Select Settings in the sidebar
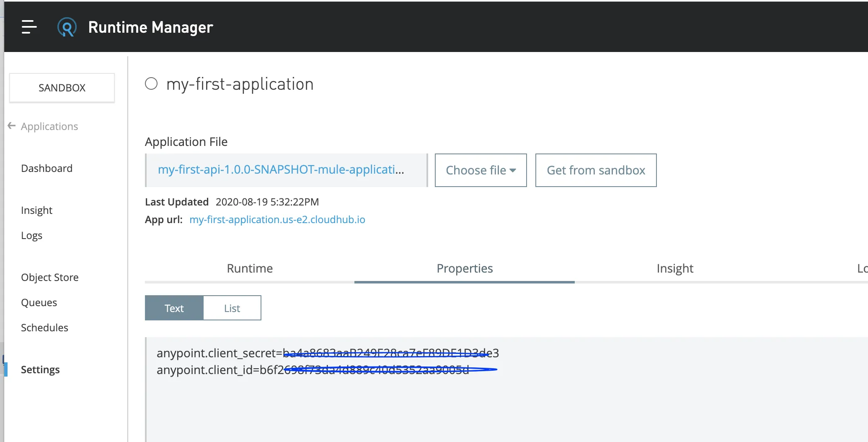868x442 pixels. click(40, 369)
